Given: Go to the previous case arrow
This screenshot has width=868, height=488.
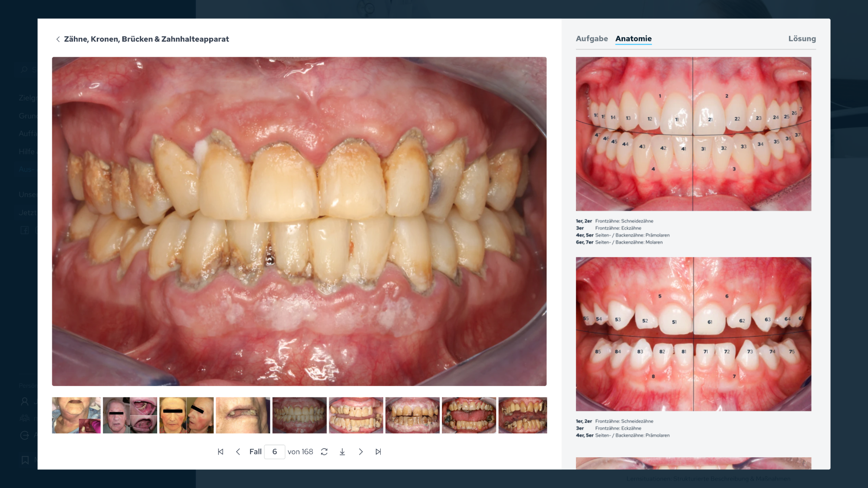Looking at the screenshot, I should point(238,452).
